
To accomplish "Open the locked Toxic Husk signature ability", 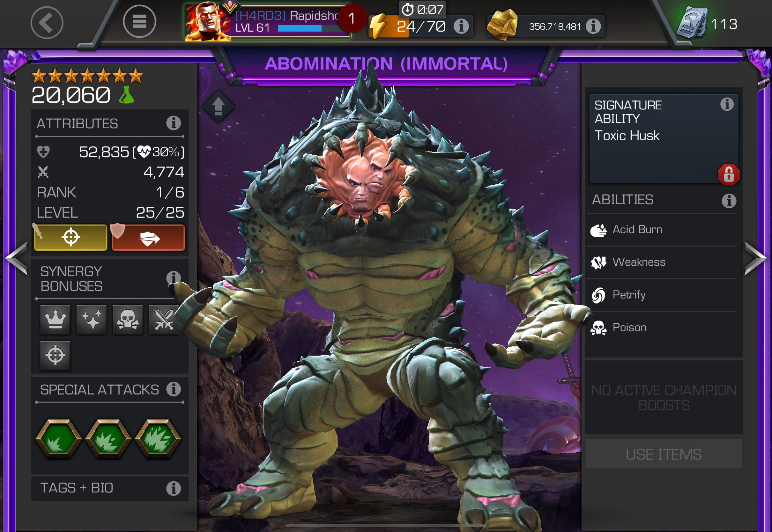I will point(664,138).
